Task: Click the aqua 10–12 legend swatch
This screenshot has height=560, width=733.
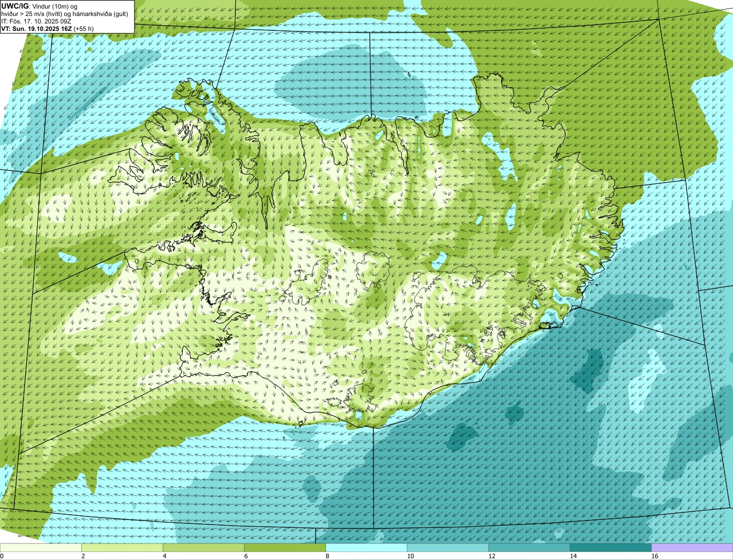Action: (x=448, y=547)
